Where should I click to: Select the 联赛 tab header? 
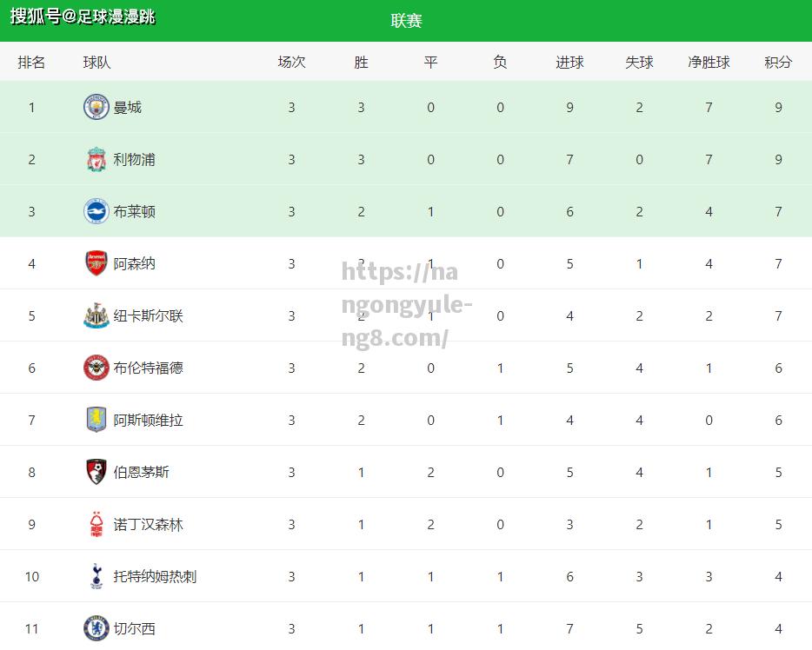[x=407, y=21]
